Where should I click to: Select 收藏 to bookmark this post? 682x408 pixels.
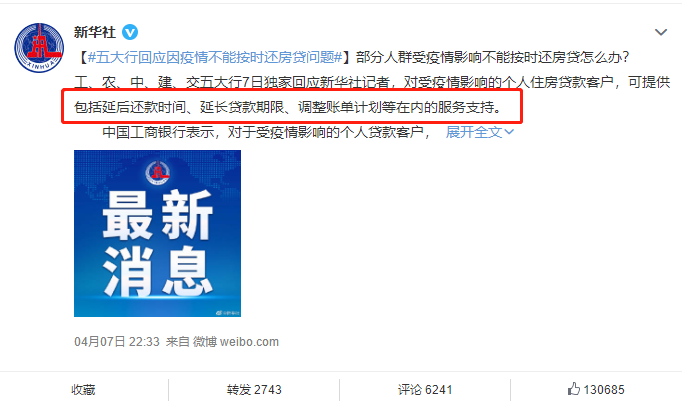point(84,390)
